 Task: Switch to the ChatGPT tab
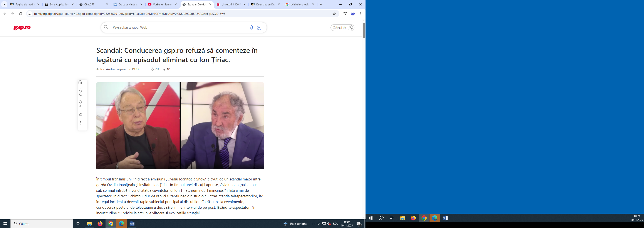coord(92,5)
